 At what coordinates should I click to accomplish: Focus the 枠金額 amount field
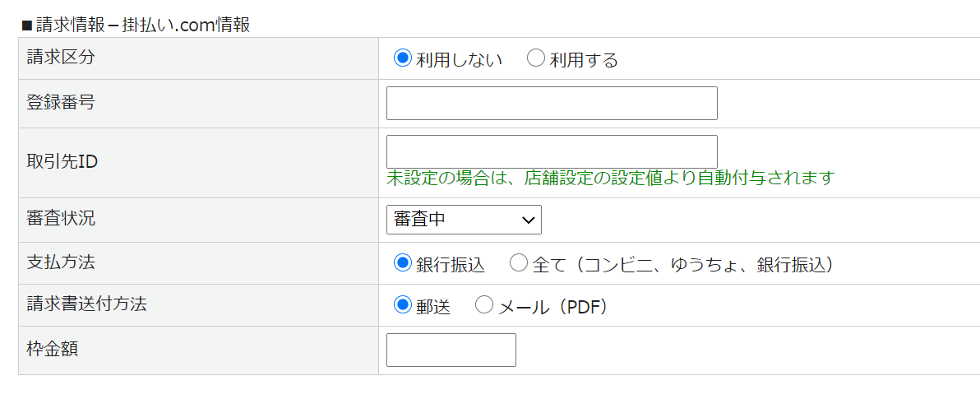pos(451,350)
